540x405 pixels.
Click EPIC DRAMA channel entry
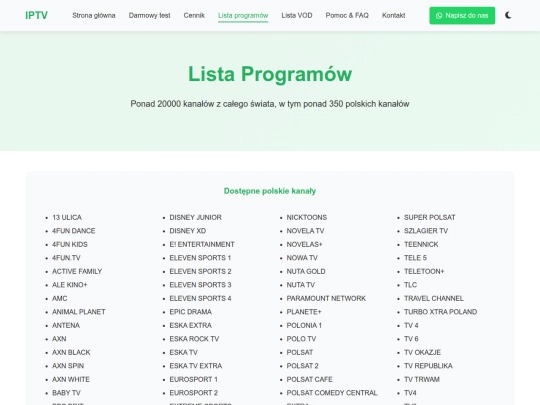190,312
